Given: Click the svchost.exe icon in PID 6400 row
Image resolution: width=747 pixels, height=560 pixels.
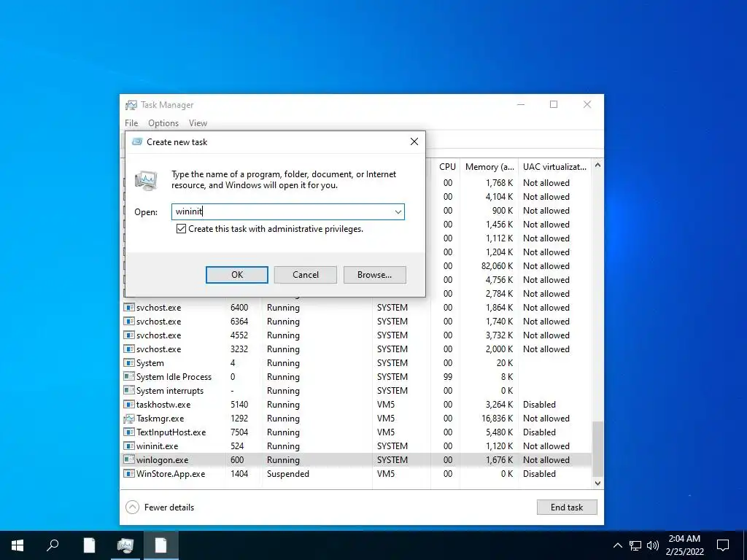Looking at the screenshot, I should pos(128,308).
